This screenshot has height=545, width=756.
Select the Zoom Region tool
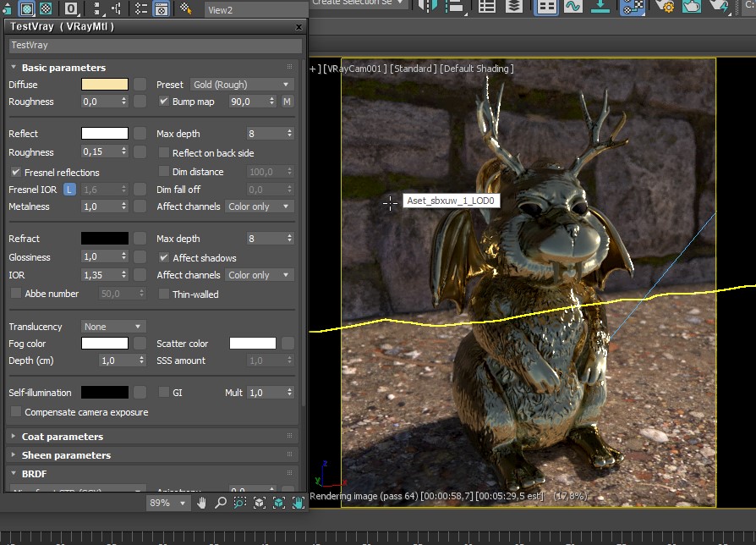click(x=239, y=503)
